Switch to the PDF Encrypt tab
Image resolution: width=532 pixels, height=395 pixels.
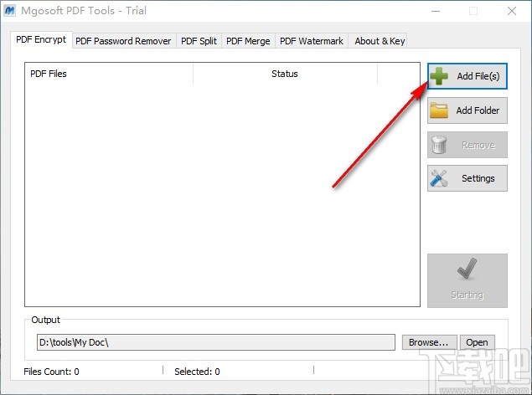[x=41, y=40]
